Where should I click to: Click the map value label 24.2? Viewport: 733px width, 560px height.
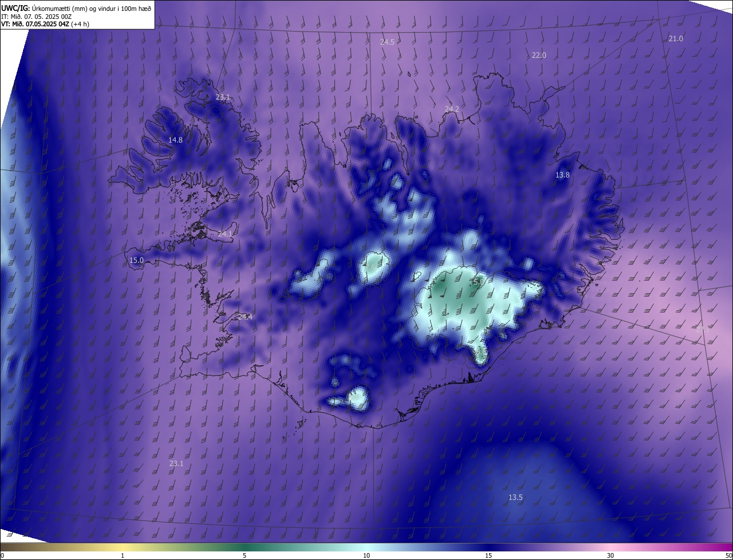coord(452,109)
